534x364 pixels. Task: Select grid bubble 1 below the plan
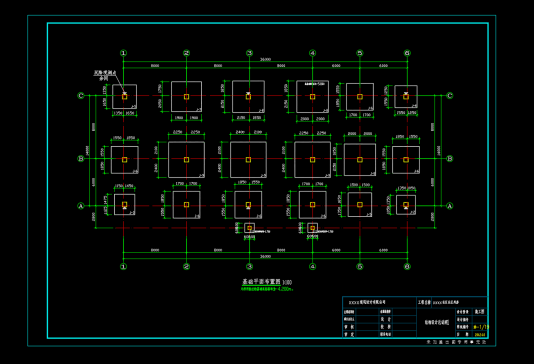[x=124, y=266]
